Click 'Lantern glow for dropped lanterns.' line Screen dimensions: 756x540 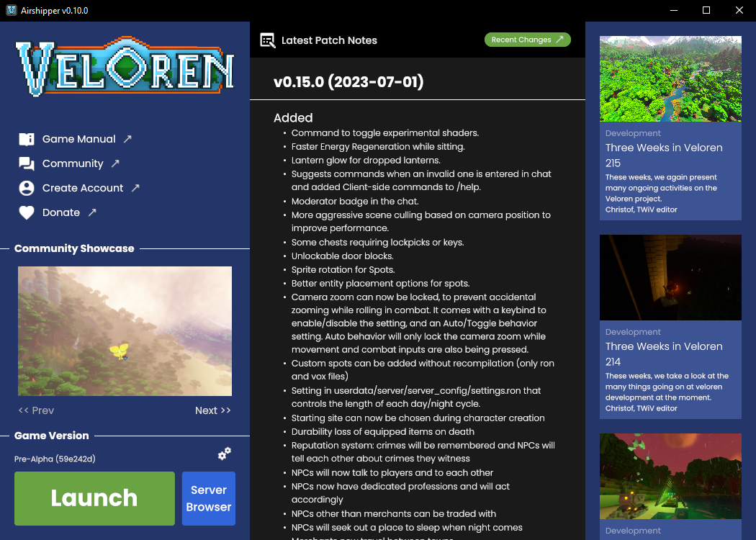point(366,160)
